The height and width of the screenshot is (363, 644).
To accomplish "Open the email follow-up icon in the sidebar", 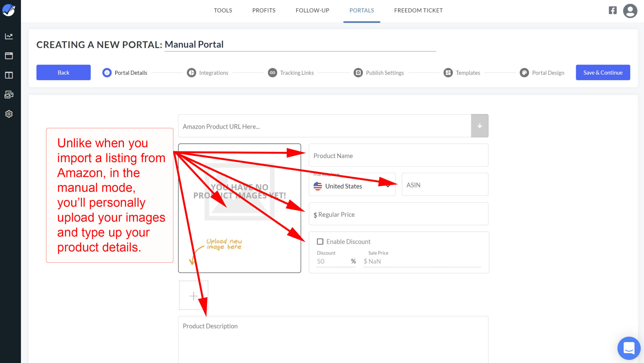I will coord(9,95).
